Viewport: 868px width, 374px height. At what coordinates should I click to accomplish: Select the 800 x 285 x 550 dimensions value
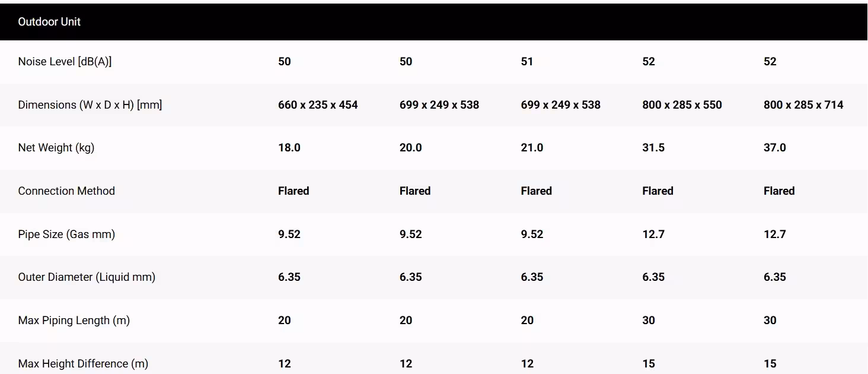(x=682, y=105)
